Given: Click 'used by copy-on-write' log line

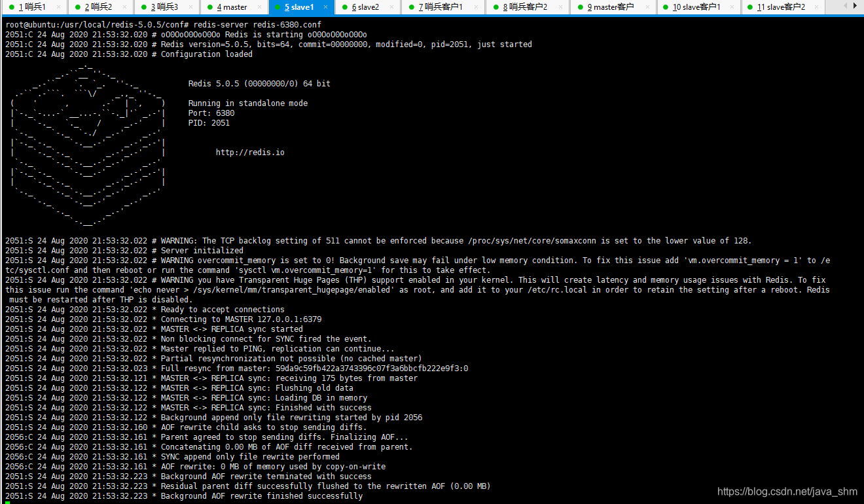Looking at the screenshot, I should (x=195, y=467).
